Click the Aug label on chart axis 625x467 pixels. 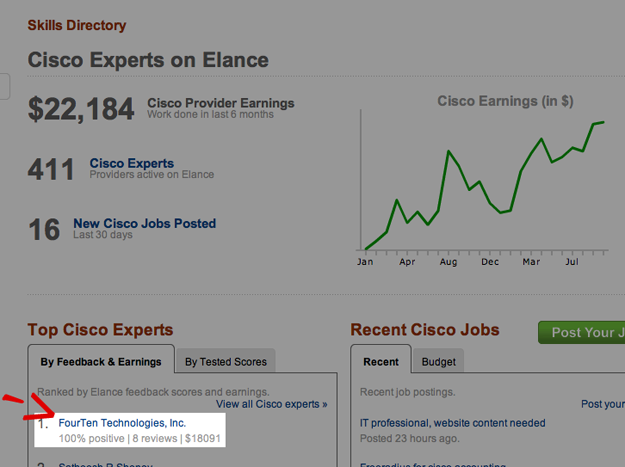[x=448, y=262]
